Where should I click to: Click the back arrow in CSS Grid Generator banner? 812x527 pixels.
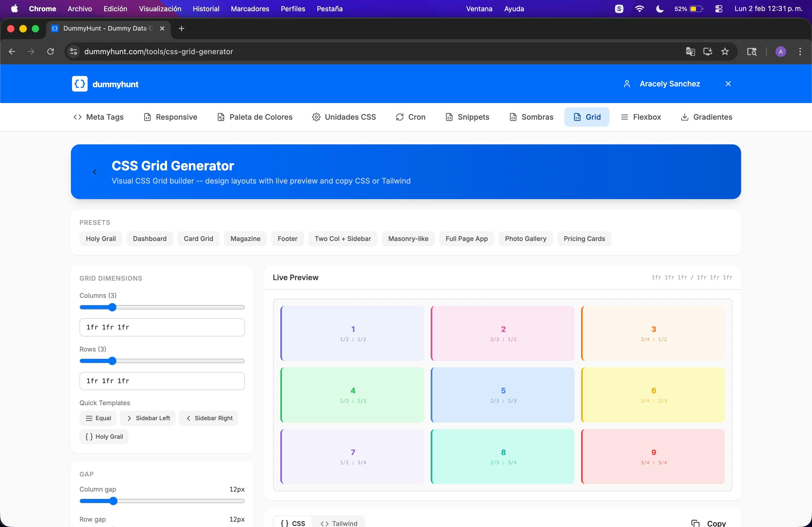click(x=95, y=172)
